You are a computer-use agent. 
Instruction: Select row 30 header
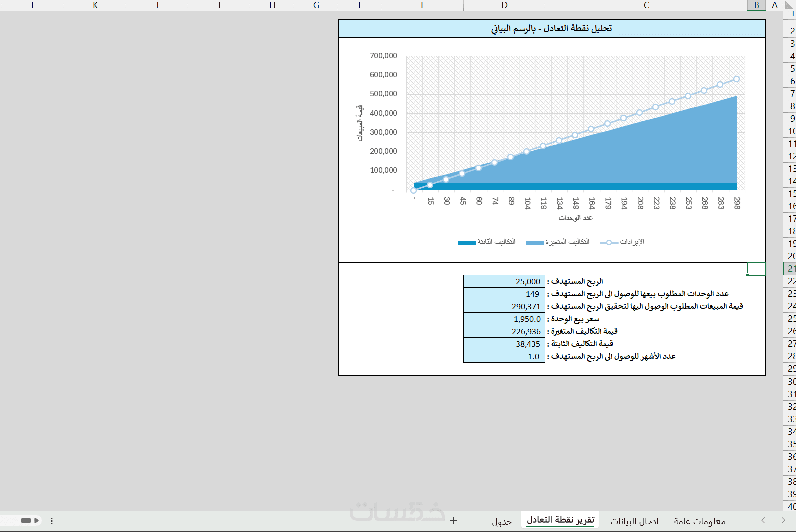(x=789, y=381)
